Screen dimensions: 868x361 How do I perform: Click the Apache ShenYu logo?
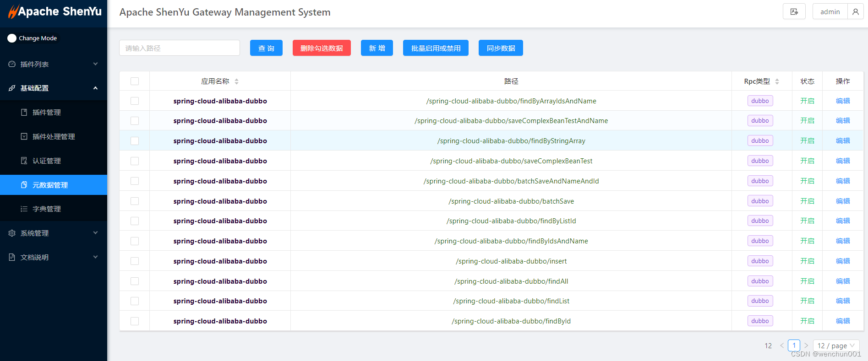tap(55, 11)
